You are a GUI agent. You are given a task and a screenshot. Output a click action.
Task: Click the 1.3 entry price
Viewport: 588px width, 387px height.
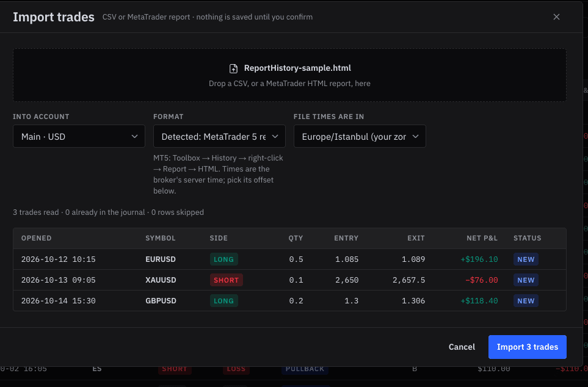[x=351, y=301]
